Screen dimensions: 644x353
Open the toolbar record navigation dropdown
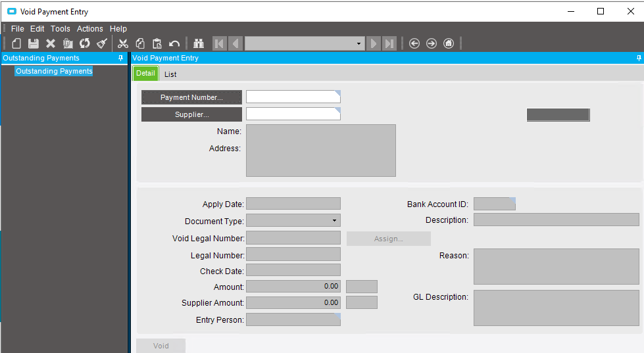click(359, 43)
